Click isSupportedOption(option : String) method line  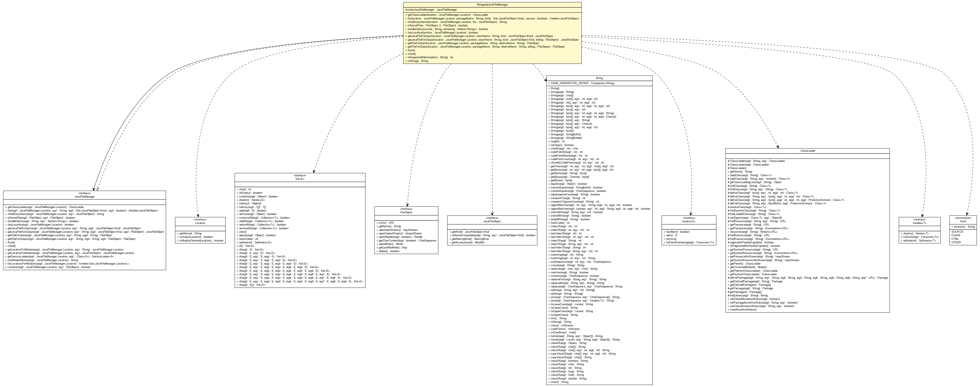point(429,58)
